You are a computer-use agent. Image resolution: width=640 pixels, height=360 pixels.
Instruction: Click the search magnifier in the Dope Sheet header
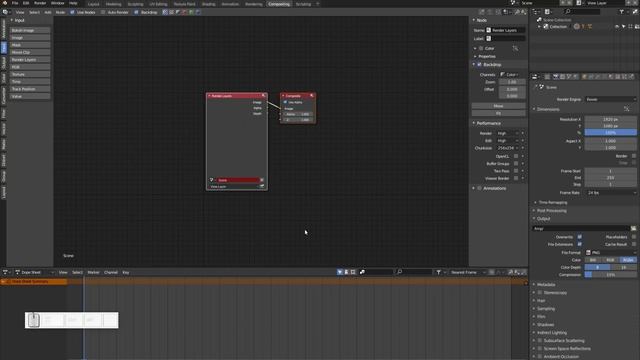click(400, 272)
